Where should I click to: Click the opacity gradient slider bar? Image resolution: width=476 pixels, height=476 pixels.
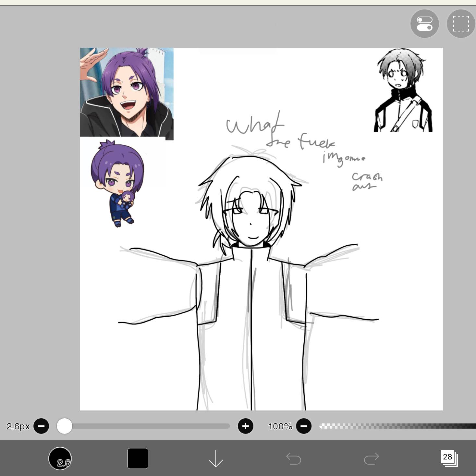point(397,426)
